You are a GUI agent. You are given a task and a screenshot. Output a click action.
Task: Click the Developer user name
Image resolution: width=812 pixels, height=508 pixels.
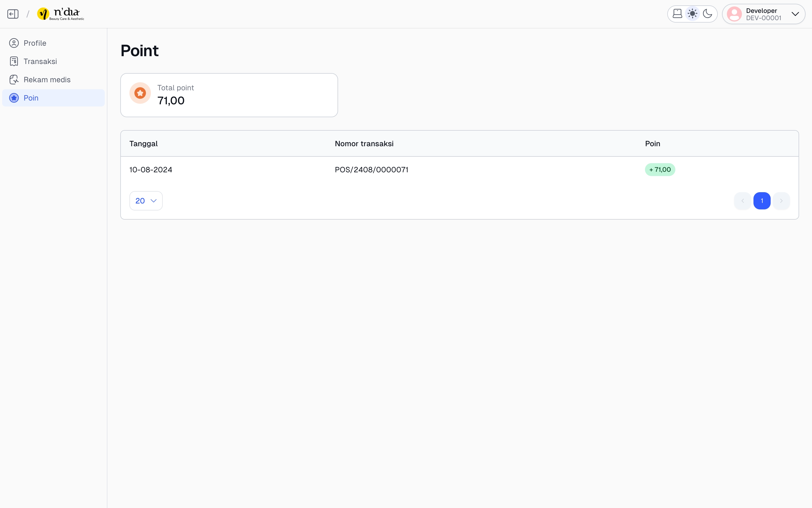point(761,10)
